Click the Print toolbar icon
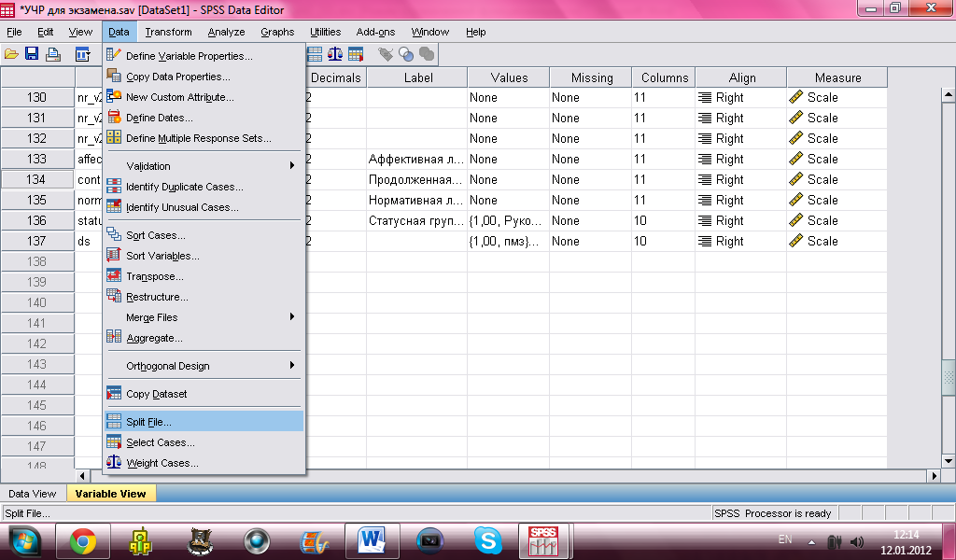Screen dimensions: 956x560 (x=53, y=54)
